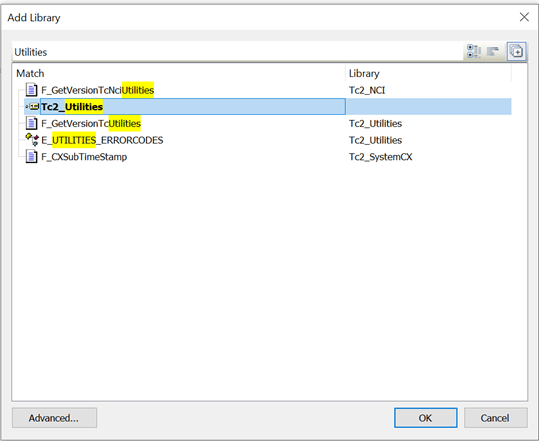539x441 pixels.
Task: Open the Advanced... library options
Action: (x=54, y=418)
